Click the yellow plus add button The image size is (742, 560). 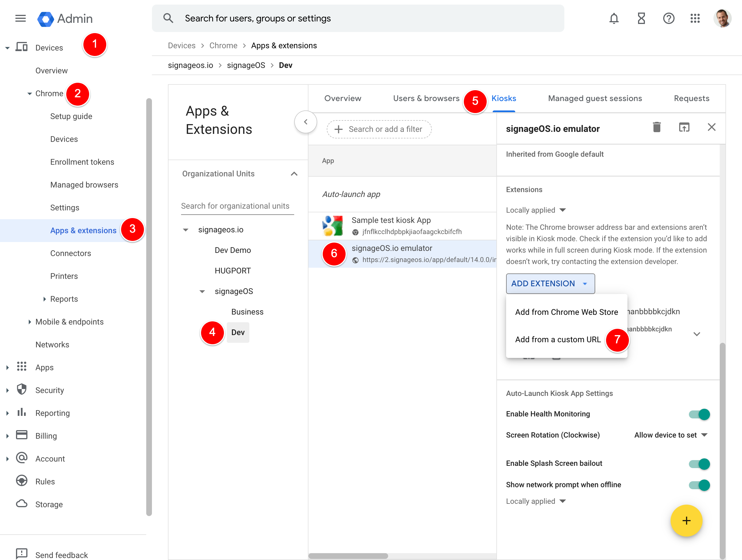coord(686,520)
